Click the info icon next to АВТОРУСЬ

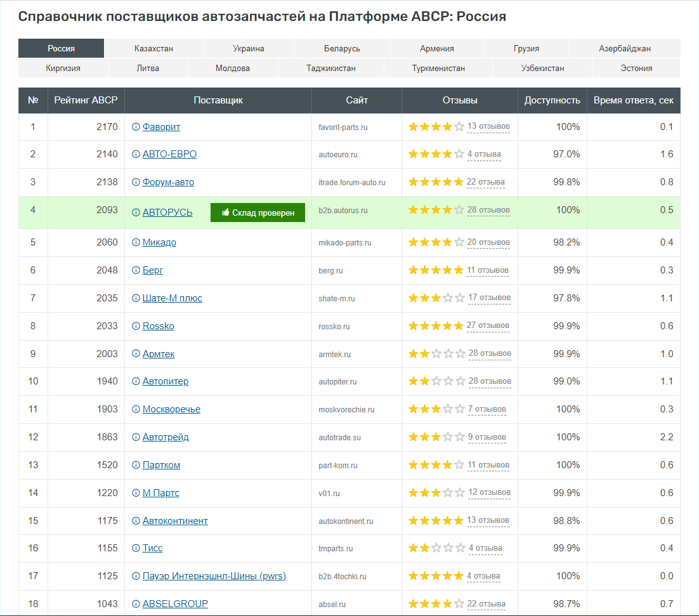coord(136,213)
